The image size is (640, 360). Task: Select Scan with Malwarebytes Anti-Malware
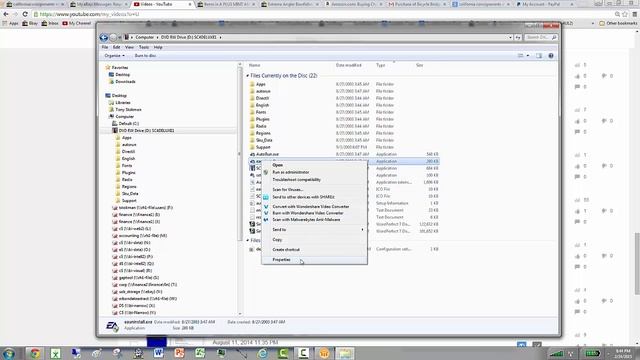[x=306, y=220]
